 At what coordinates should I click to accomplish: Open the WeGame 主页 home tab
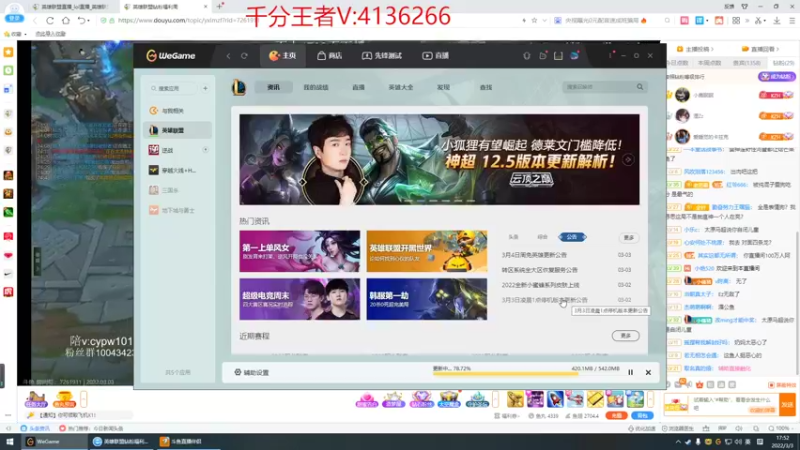point(282,56)
